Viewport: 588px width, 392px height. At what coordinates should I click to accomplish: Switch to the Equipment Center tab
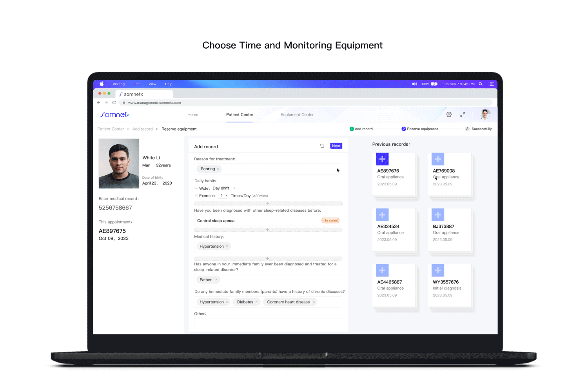[297, 115]
